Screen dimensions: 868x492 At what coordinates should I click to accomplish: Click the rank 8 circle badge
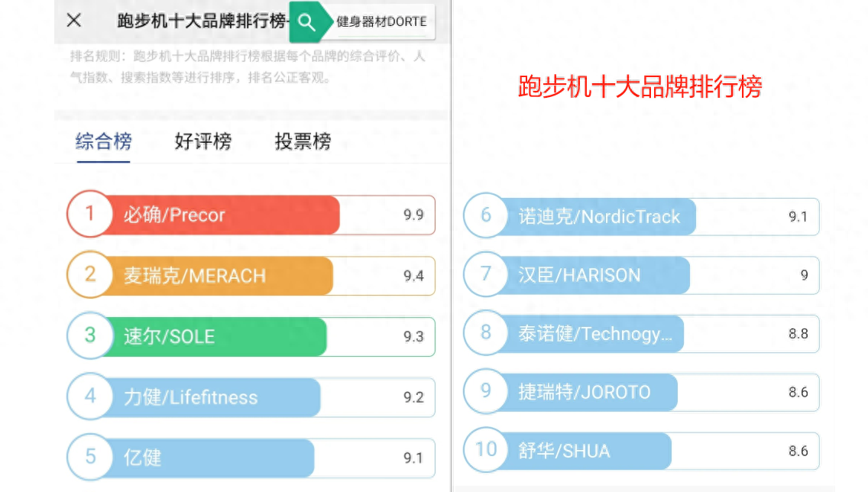(485, 334)
